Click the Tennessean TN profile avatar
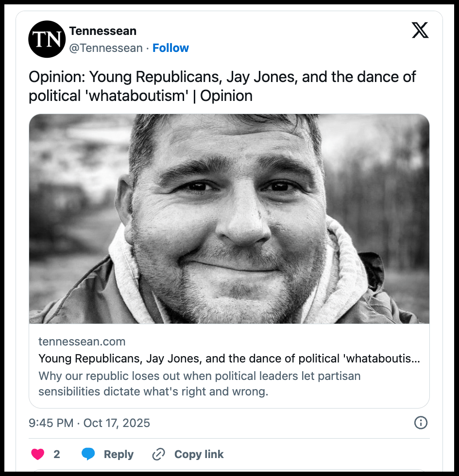Viewport: 459px width, 476px height. tap(47, 39)
